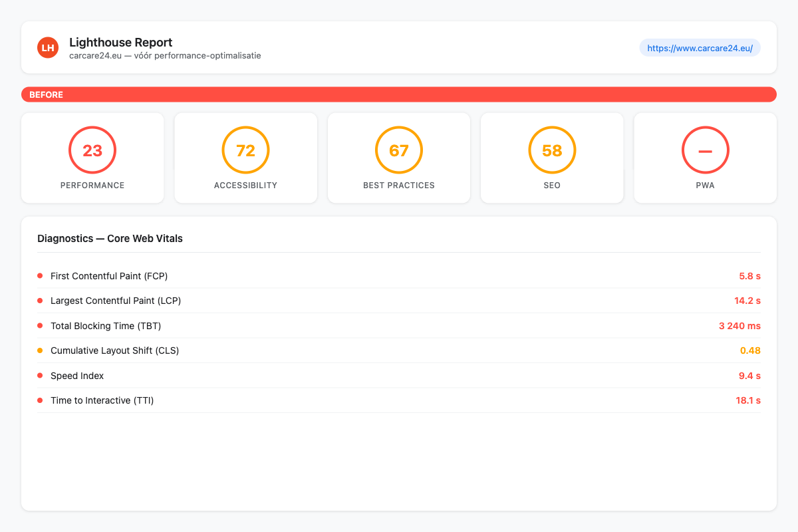Select the PWA score gauge with dash

click(706, 150)
